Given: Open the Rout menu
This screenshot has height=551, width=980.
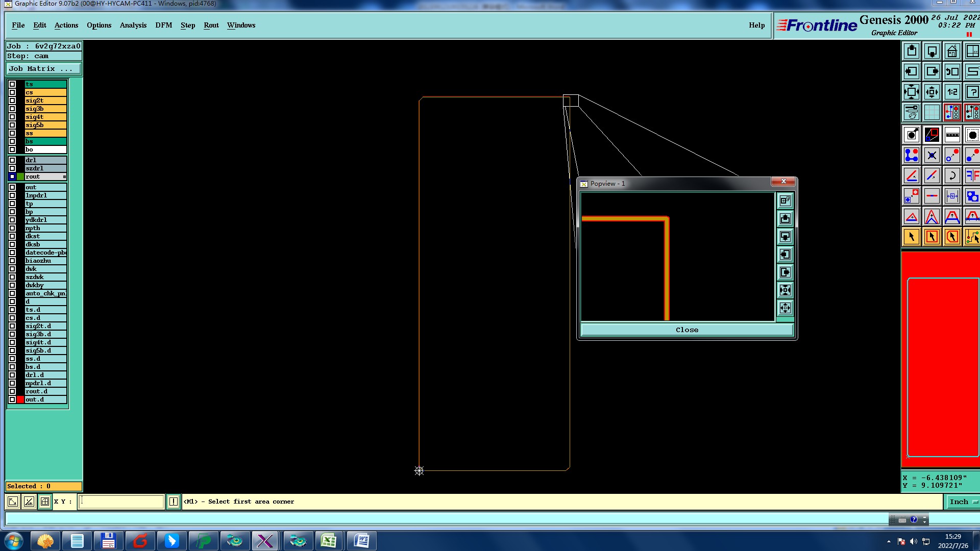Looking at the screenshot, I should [211, 25].
